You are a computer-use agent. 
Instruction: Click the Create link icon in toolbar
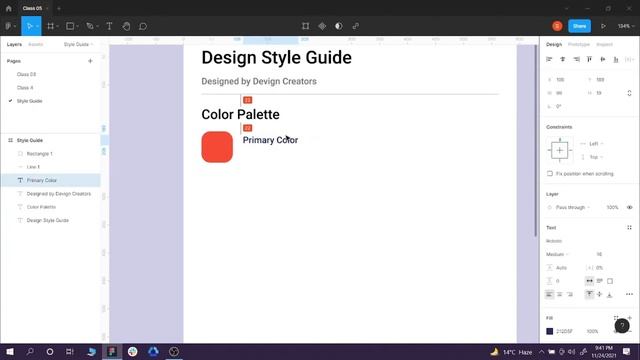click(356, 26)
